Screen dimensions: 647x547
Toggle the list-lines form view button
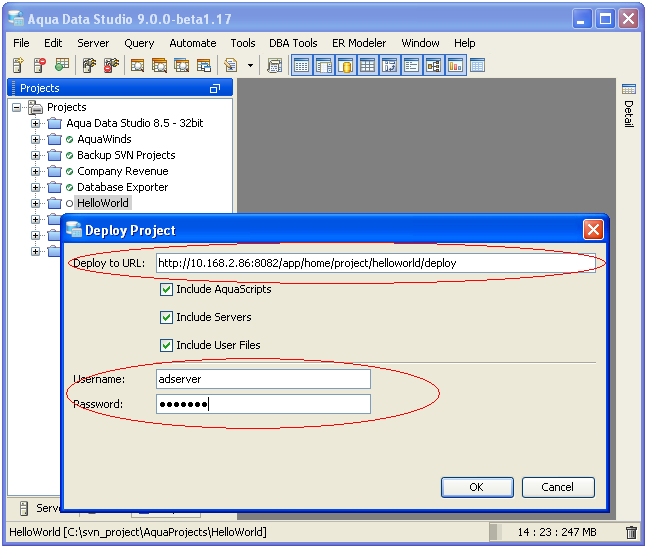(411, 66)
